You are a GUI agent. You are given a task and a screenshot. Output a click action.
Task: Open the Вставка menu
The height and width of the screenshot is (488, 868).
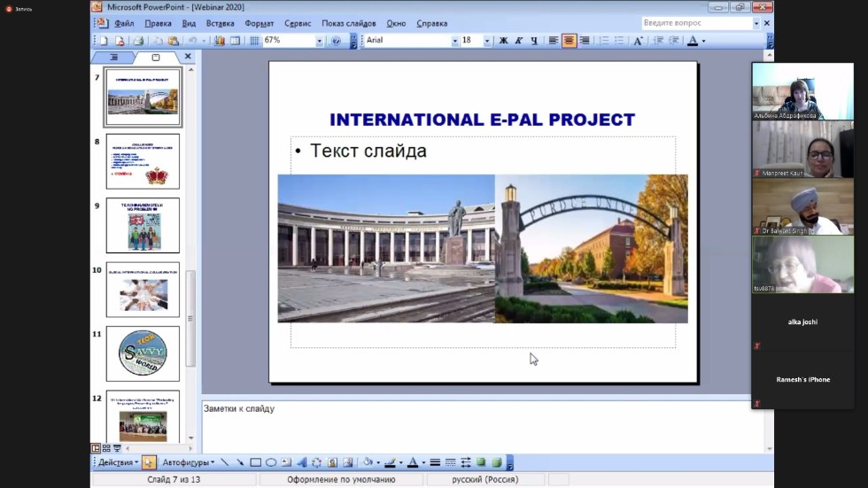tap(220, 23)
